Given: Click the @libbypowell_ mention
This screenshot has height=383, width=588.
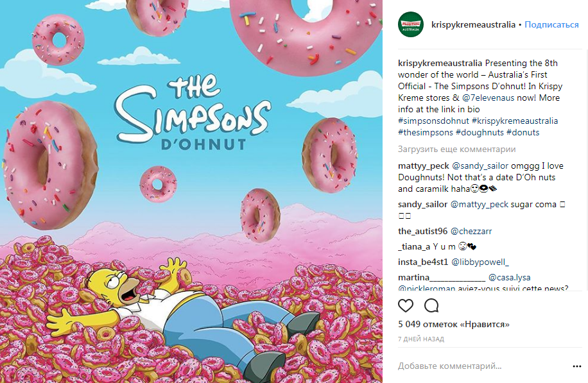Looking at the screenshot, I should click(x=480, y=262).
